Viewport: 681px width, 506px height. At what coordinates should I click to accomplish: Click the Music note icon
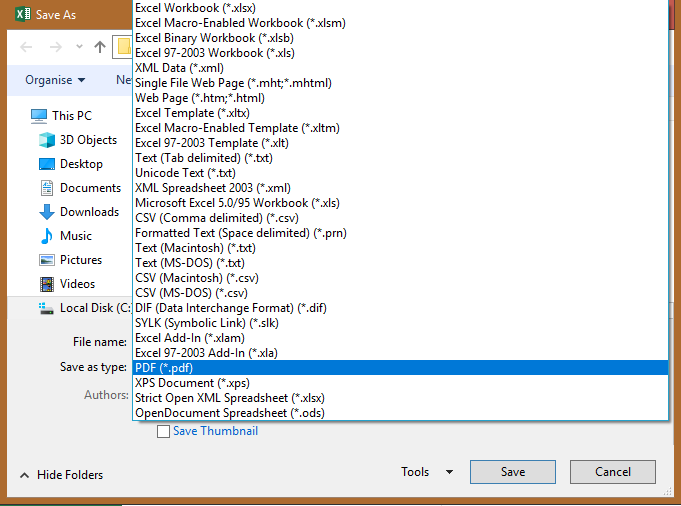click(x=46, y=236)
